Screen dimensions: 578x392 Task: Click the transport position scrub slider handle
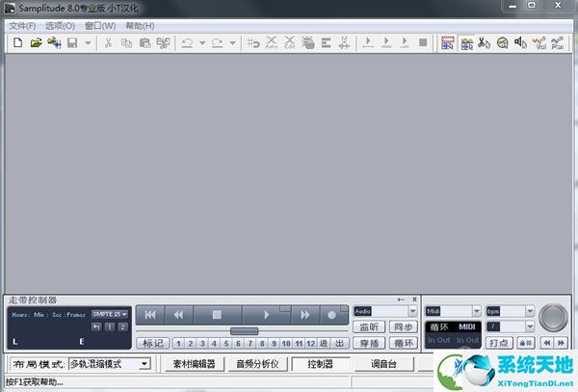[x=244, y=331]
